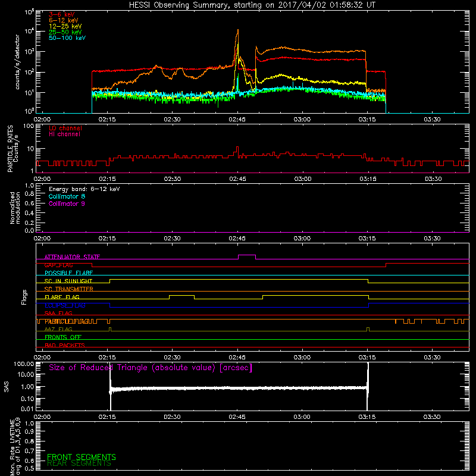Screen dimensions: 476x476
Task: Click the ECLIPSE_FLAG label
Action: pos(65,305)
